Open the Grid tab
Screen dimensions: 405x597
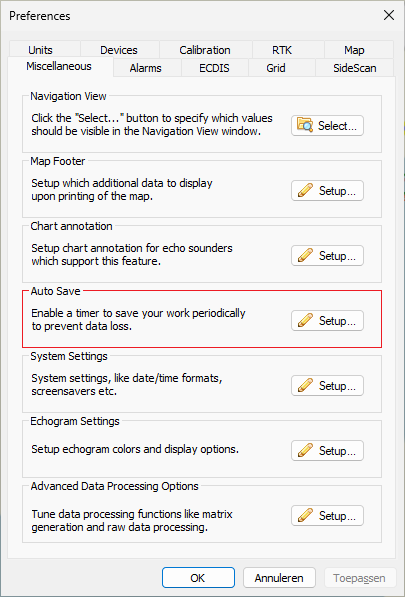click(x=276, y=68)
